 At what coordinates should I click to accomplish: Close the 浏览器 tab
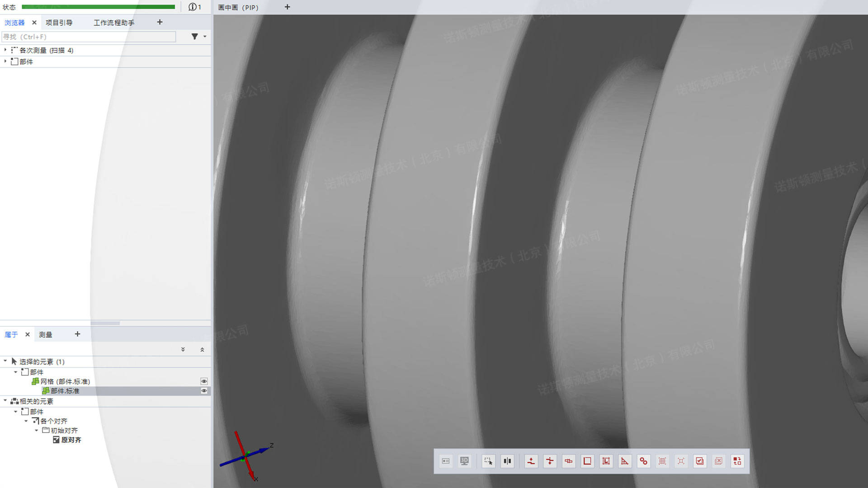(34, 22)
